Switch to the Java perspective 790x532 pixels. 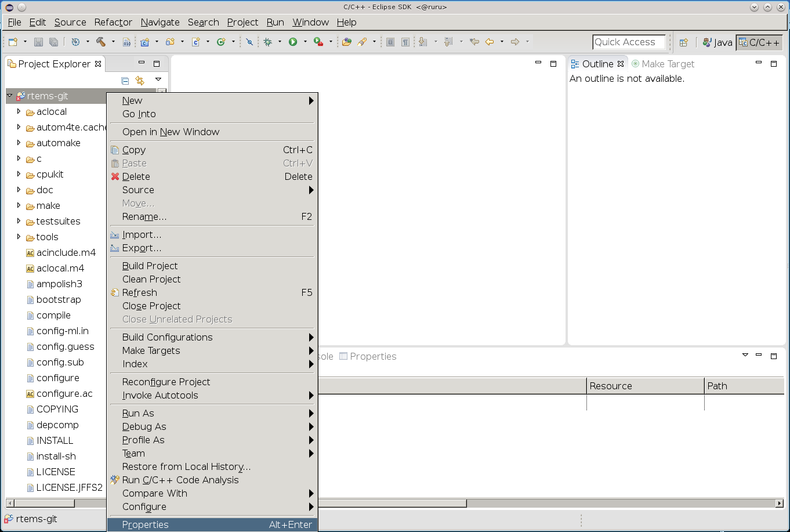(717, 42)
